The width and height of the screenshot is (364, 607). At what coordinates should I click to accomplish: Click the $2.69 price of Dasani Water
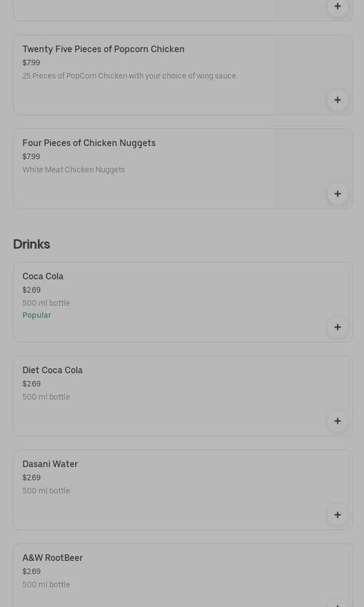[x=31, y=477]
